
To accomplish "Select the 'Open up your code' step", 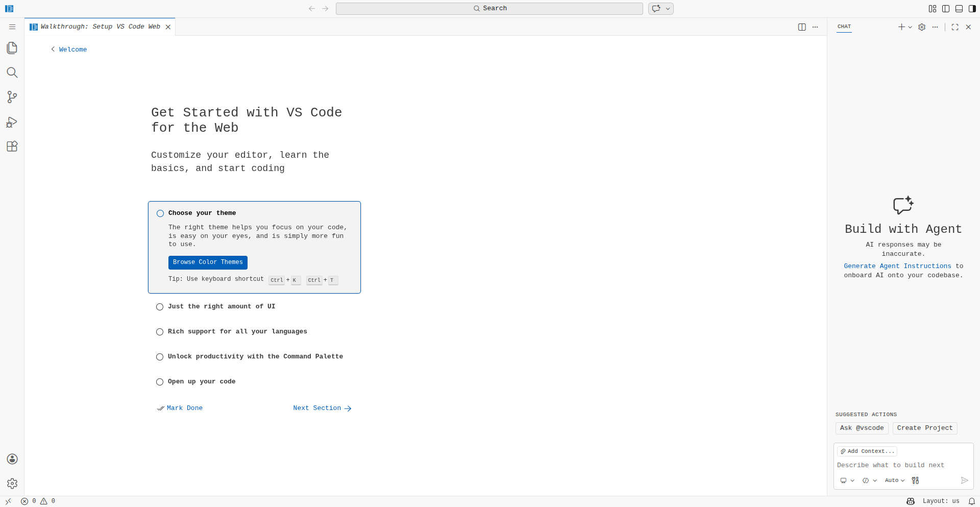I will tap(201, 382).
